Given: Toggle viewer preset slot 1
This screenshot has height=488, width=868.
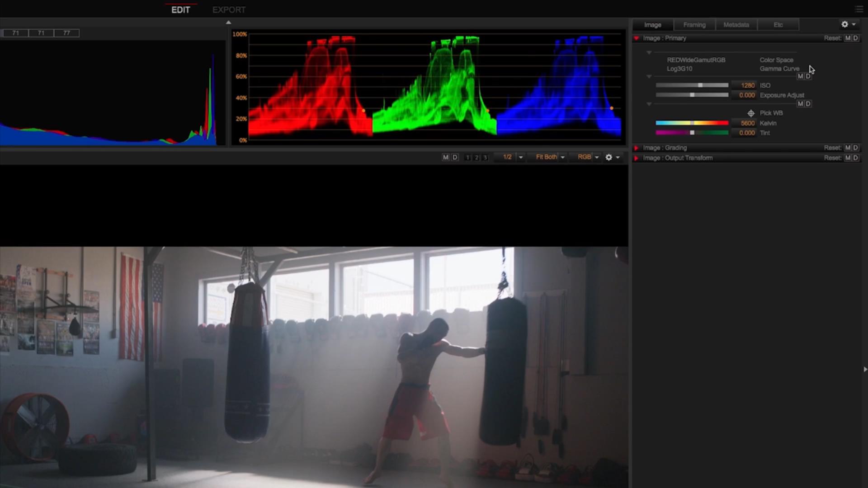Looking at the screenshot, I should (x=467, y=158).
